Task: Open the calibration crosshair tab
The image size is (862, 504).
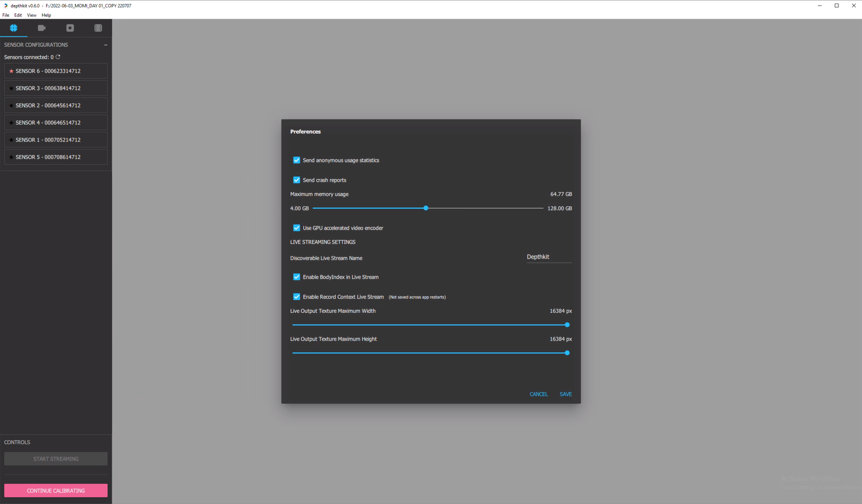Action: pos(14,28)
